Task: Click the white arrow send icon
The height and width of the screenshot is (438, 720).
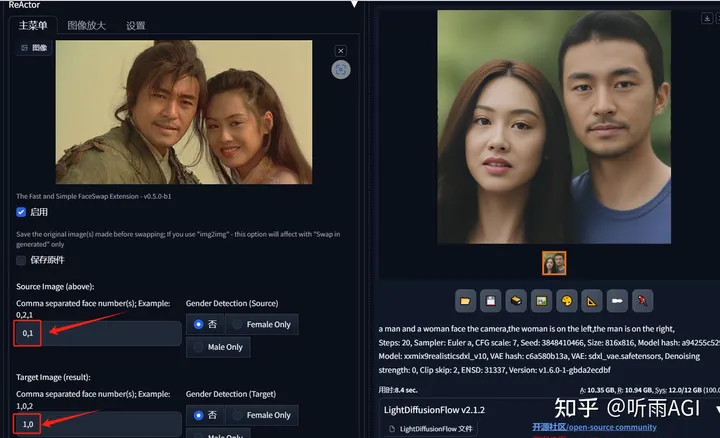Action: point(617,301)
